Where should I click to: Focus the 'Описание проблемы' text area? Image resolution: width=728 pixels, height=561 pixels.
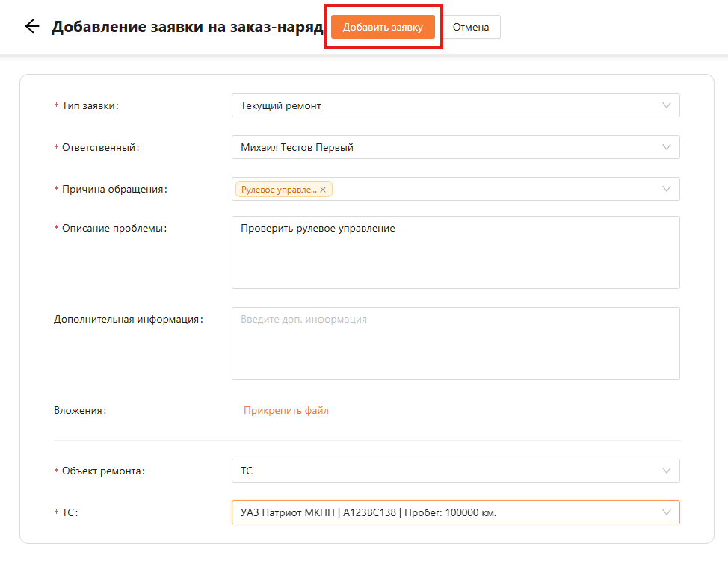pyautogui.click(x=455, y=252)
